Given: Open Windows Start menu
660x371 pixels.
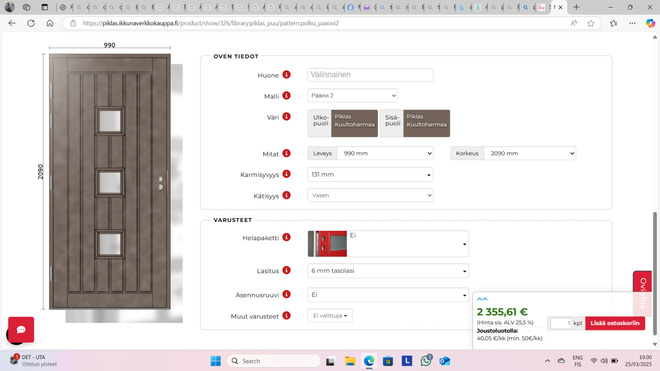Looking at the screenshot, I should point(216,361).
